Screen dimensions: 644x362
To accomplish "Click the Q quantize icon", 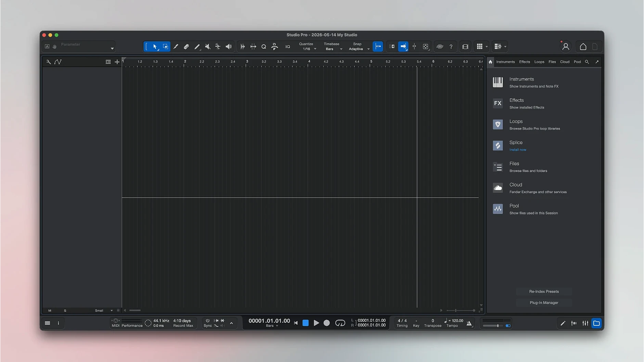I will click(264, 47).
